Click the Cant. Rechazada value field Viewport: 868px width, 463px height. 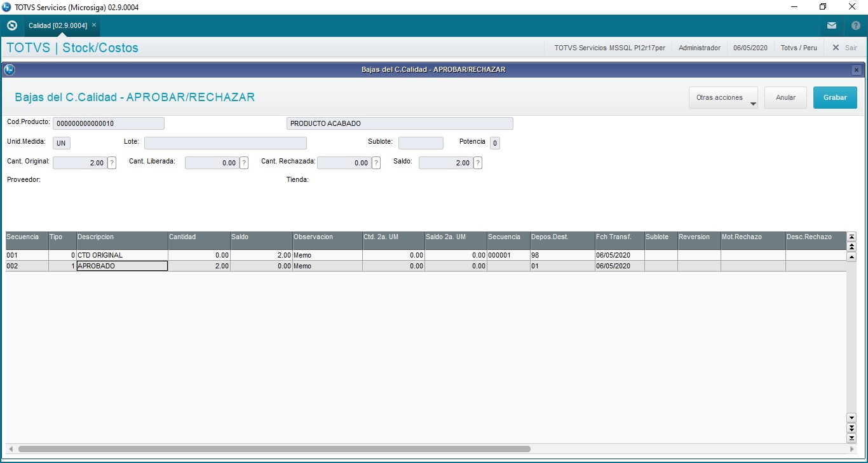(x=344, y=163)
